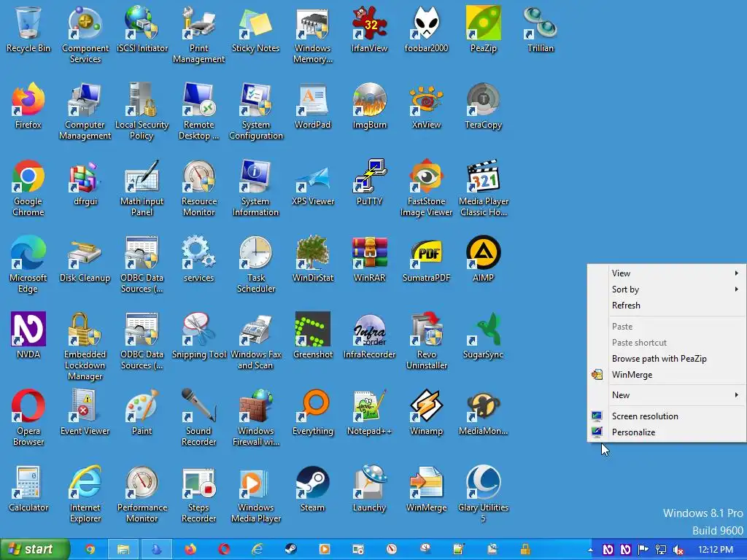Select the Steam desktop shortcut
The height and width of the screenshot is (560, 747).
coord(312,489)
